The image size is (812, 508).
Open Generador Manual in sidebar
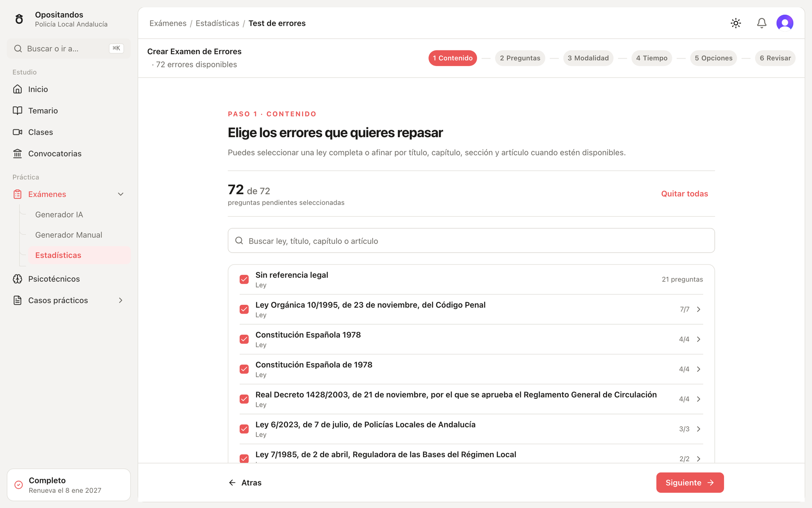(x=69, y=235)
